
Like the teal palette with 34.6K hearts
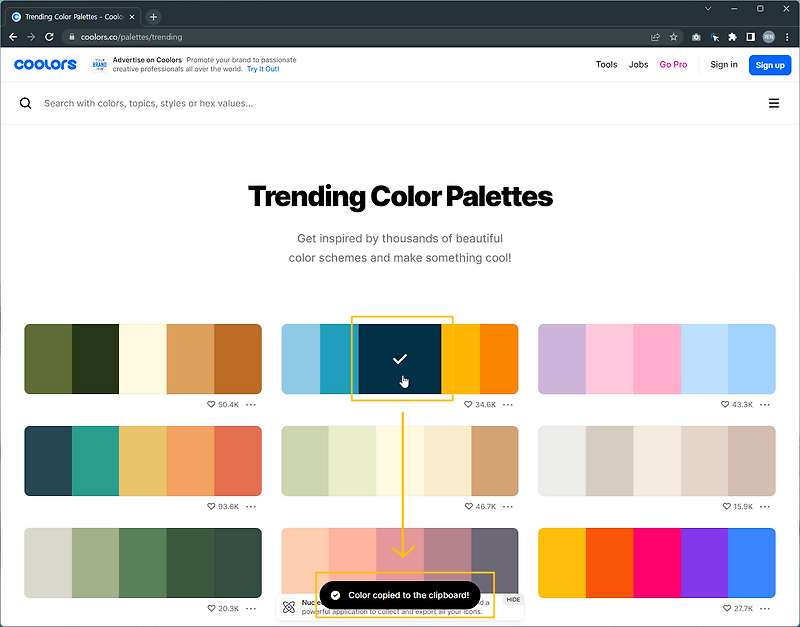(x=466, y=405)
